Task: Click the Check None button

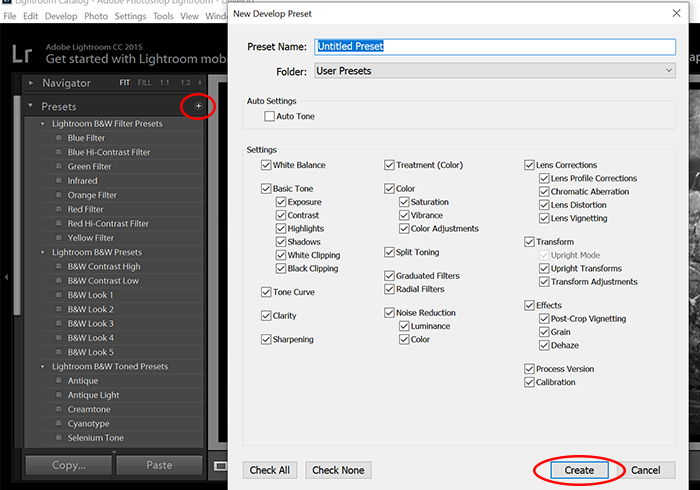Action: click(338, 470)
